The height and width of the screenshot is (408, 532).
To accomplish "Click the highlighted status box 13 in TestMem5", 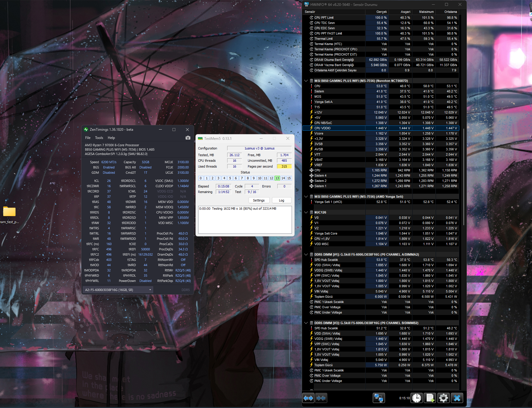I will point(277,178).
